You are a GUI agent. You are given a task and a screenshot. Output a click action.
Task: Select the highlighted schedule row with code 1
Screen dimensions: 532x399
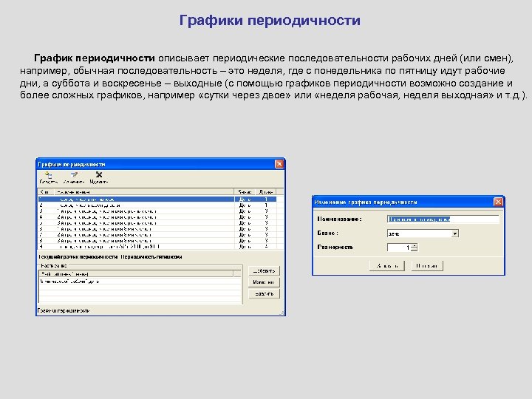pyautogui.click(x=157, y=199)
